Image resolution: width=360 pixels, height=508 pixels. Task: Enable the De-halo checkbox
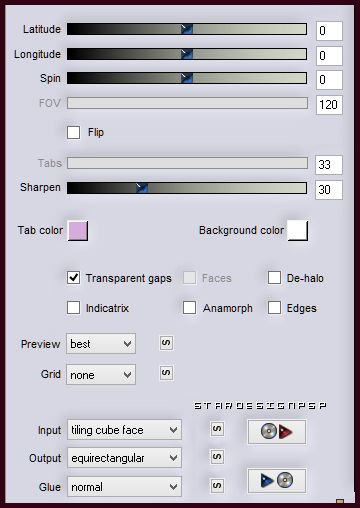pos(274,277)
